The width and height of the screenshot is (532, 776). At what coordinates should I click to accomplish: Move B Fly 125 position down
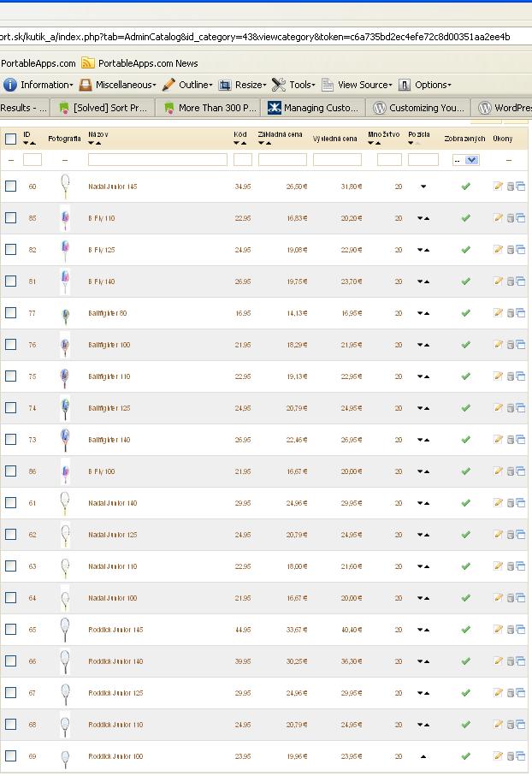point(419,250)
